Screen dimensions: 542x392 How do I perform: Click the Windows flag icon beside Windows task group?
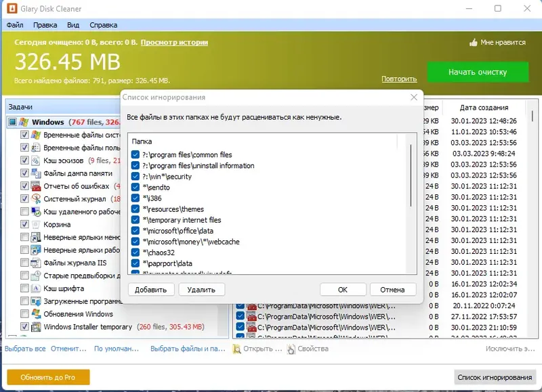(24, 122)
